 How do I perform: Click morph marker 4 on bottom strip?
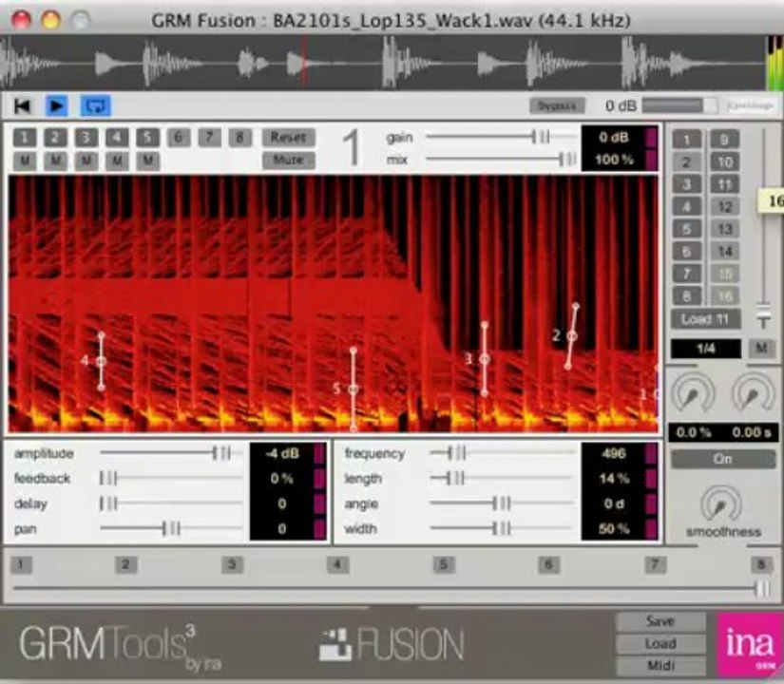tap(337, 565)
